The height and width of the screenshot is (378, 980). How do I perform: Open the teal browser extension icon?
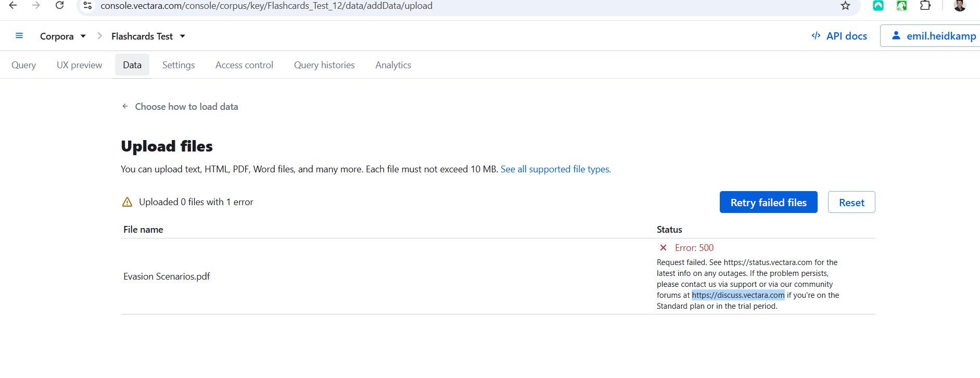coord(878,6)
